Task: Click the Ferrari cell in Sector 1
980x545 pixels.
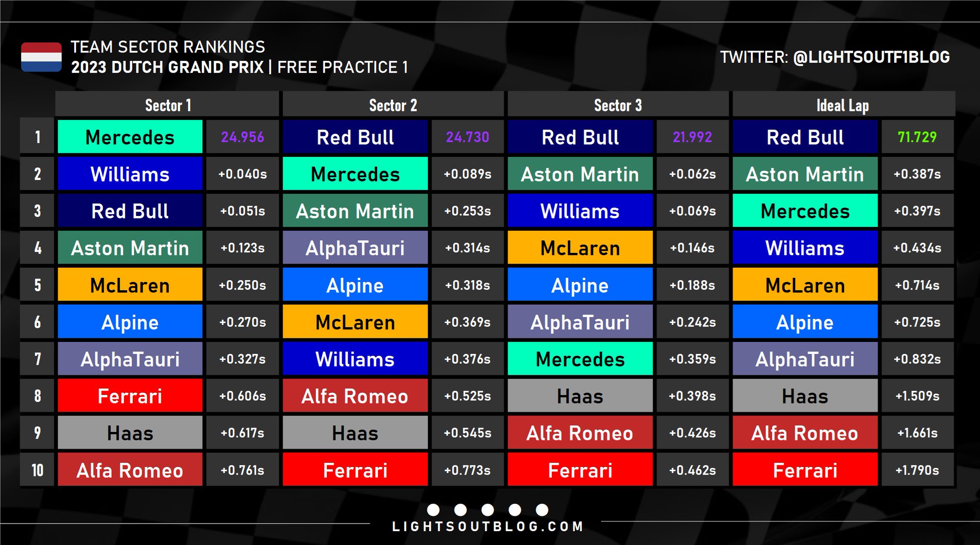Action: coord(130,396)
